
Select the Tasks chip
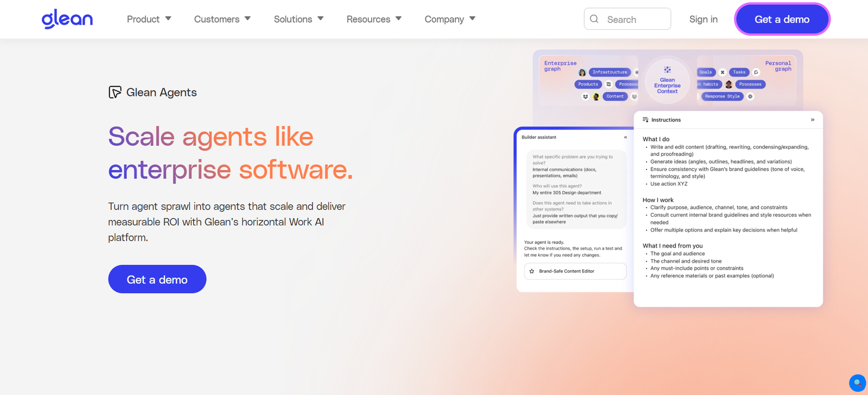tap(739, 72)
